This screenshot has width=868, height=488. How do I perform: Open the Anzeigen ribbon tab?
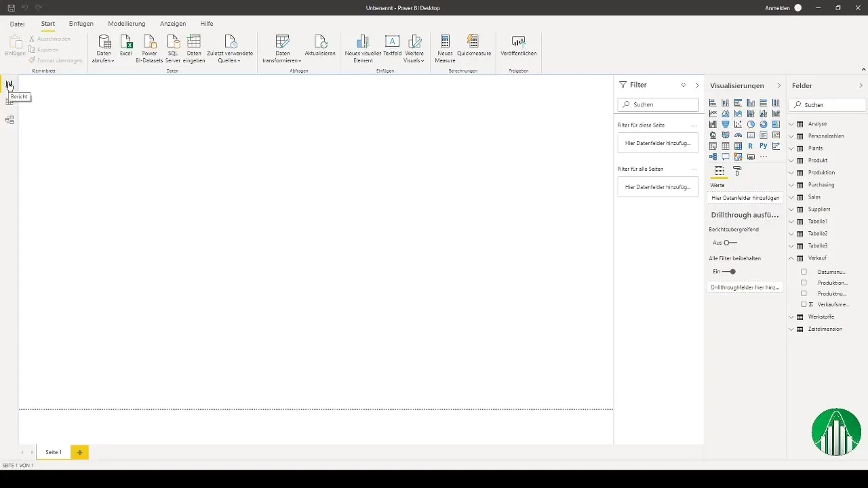[173, 24]
